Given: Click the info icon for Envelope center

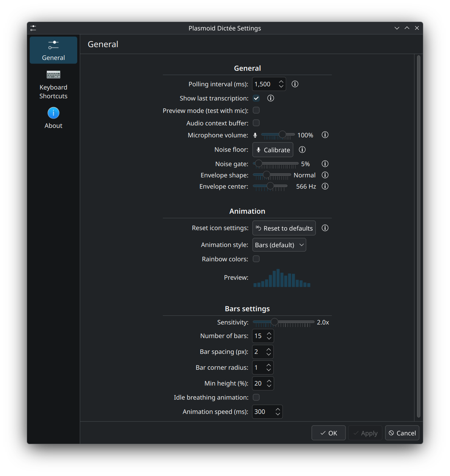Looking at the screenshot, I should (x=325, y=186).
